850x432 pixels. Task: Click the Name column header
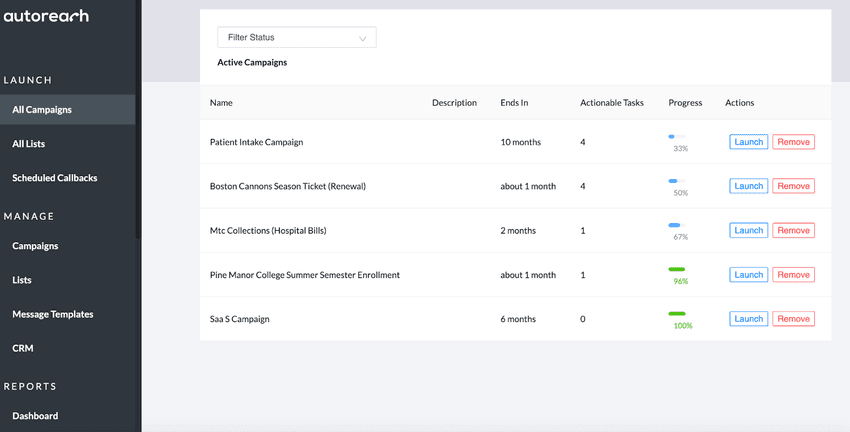pyautogui.click(x=221, y=103)
